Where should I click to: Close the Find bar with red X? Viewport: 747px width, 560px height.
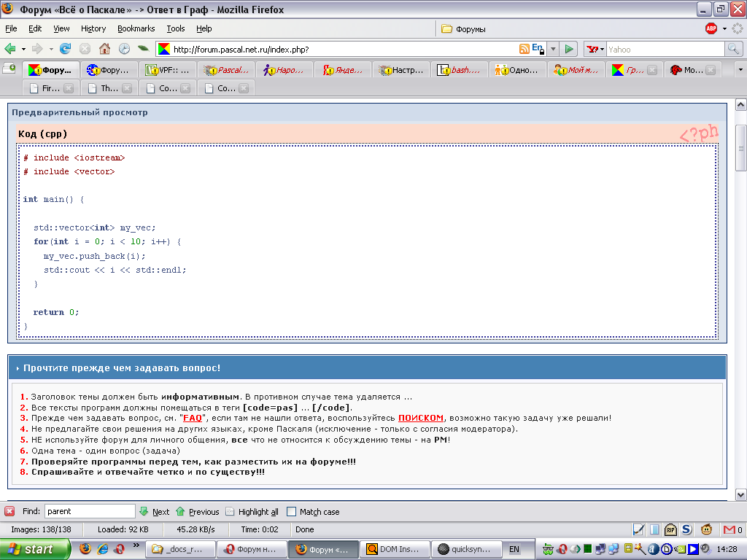(9, 511)
